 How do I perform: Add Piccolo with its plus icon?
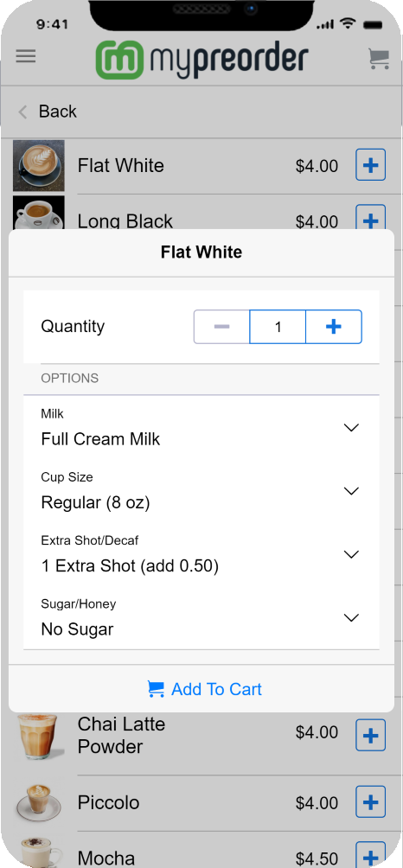pyautogui.click(x=370, y=801)
